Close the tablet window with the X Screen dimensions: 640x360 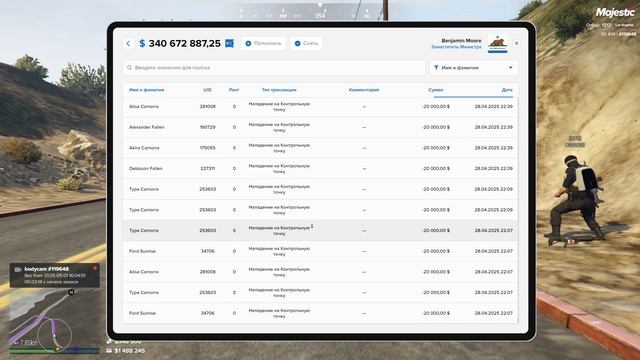(x=516, y=43)
